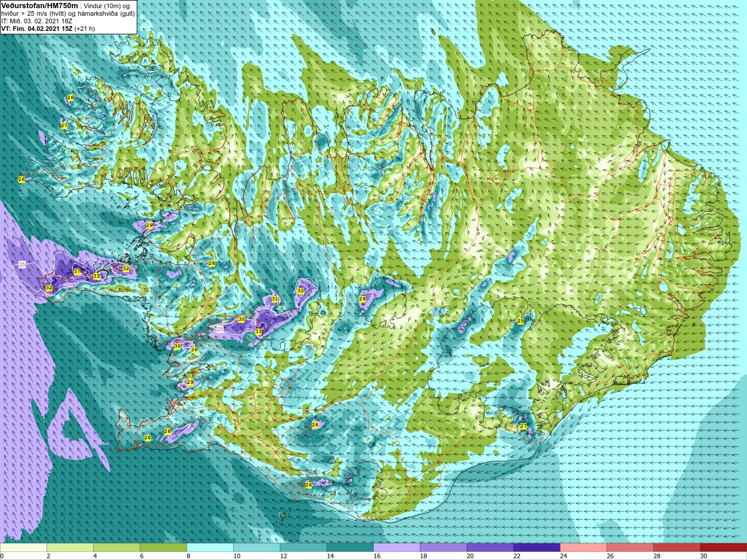Click the legend scale tick label "20"
Viewport: 747px width, 560px height.
pyautogui.click(x=470, y=556)
